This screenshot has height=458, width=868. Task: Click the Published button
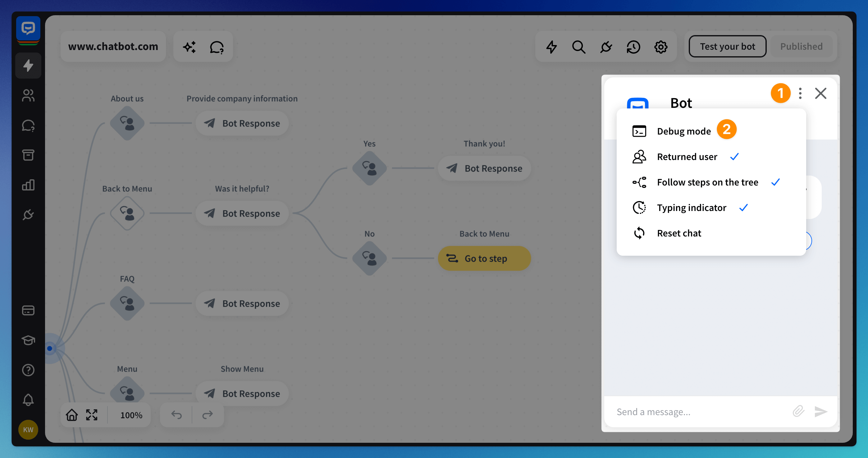pos(801,47)
